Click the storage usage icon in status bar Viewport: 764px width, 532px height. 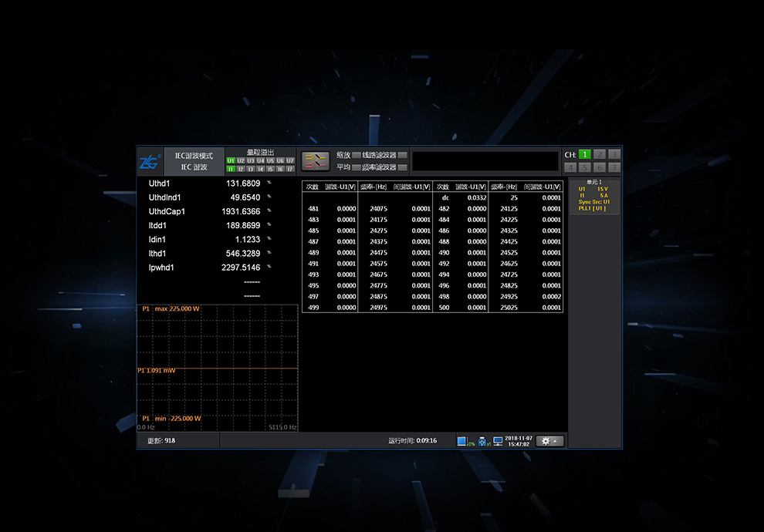point(462,441)
